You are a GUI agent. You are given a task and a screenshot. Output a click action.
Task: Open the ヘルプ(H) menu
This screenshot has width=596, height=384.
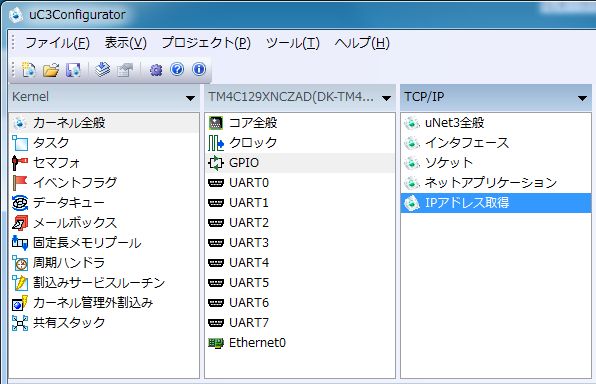[362, 43]
